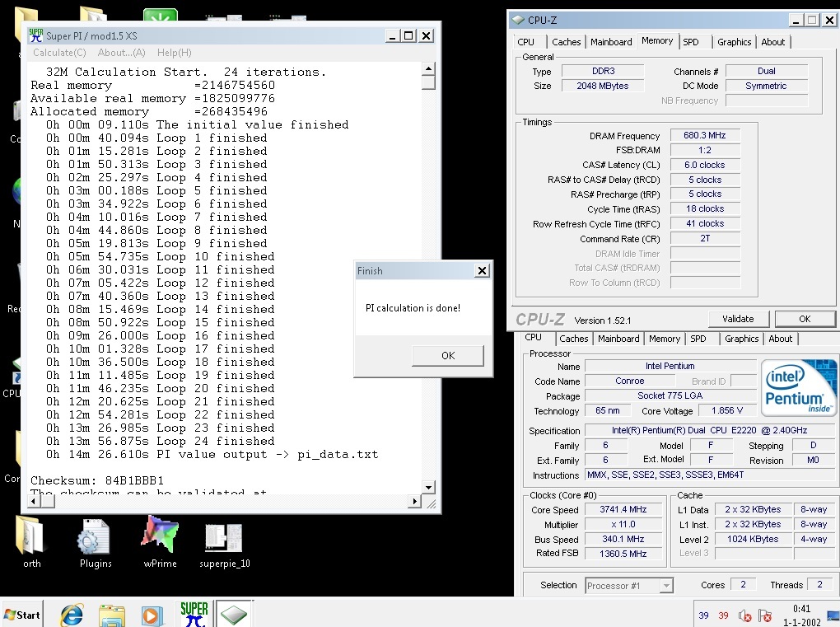Click the CPU-Z title bar icon

point(517,20)
